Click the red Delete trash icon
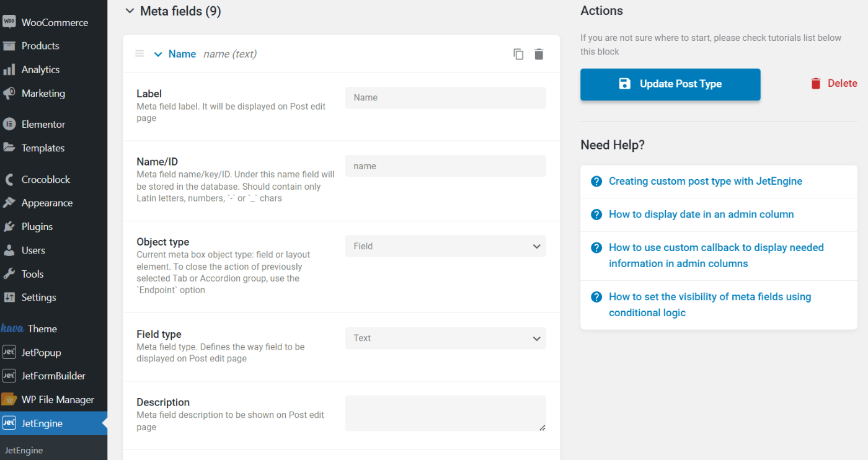Image resolution: width=868 pixels, height=460 pixels. 816,82
